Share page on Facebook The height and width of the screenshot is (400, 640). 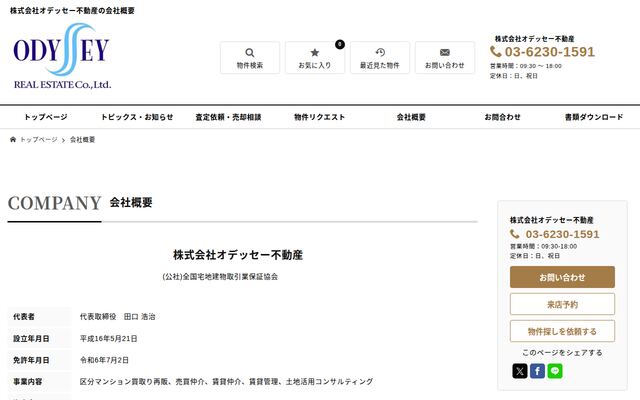pyautogui.click(x=537, y=371)
